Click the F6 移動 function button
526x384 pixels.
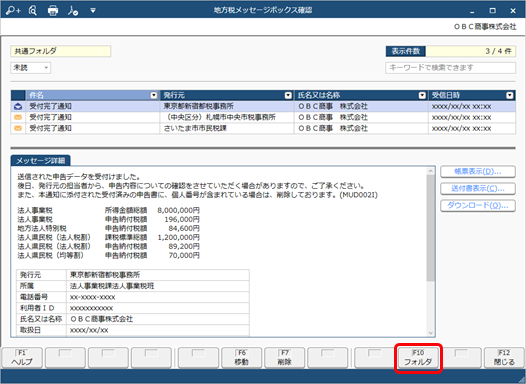click(x=242, y=358)
